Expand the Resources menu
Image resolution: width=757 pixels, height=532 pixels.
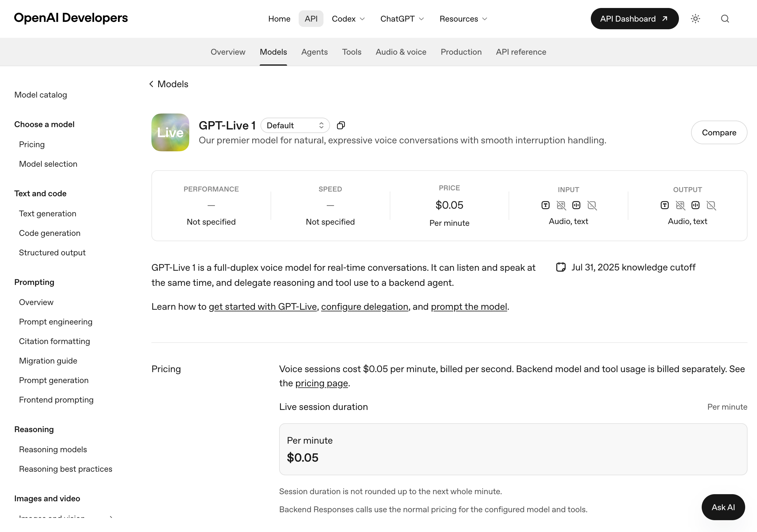pyautogui.click(x=463, y=19)
